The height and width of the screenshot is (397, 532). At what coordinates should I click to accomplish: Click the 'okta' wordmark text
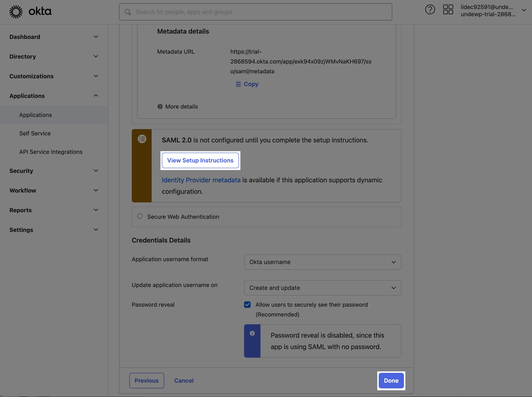point(40,11)
